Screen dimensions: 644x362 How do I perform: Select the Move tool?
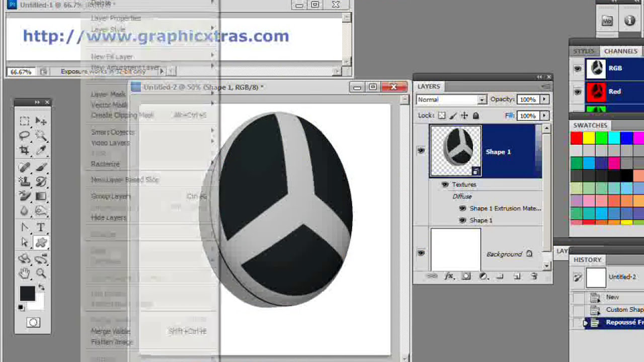(41, 121)
